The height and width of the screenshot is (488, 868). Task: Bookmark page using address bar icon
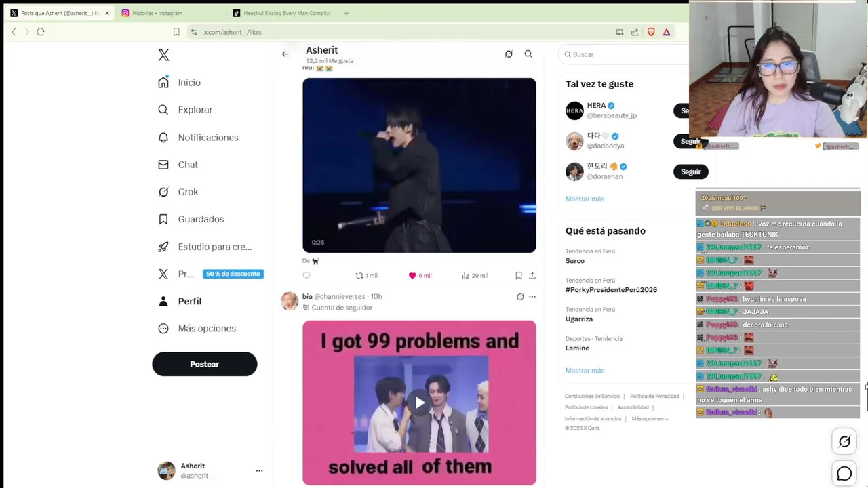click(176, 32)
